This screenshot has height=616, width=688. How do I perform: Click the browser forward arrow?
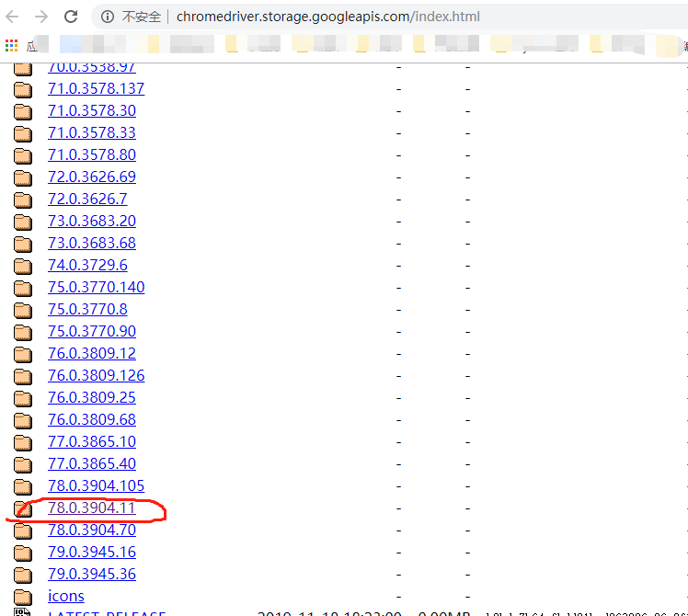(x=41, y=17)
